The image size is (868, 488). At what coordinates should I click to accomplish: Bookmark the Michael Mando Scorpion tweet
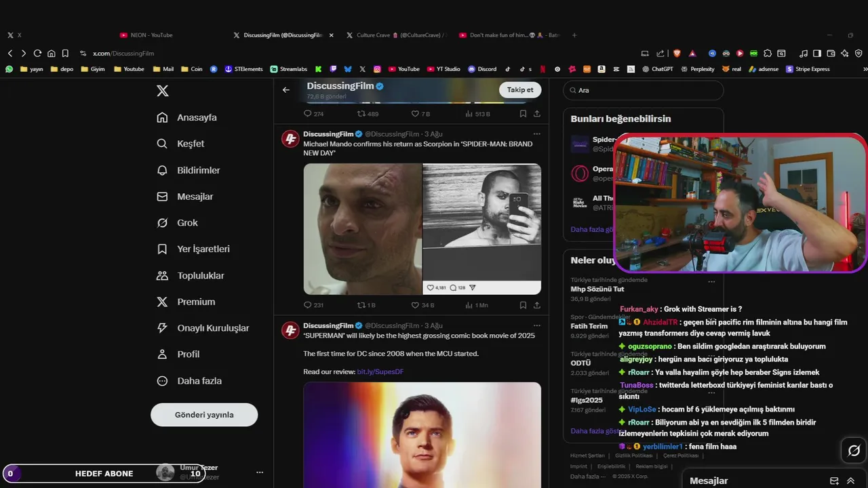[x=523, y=305]
